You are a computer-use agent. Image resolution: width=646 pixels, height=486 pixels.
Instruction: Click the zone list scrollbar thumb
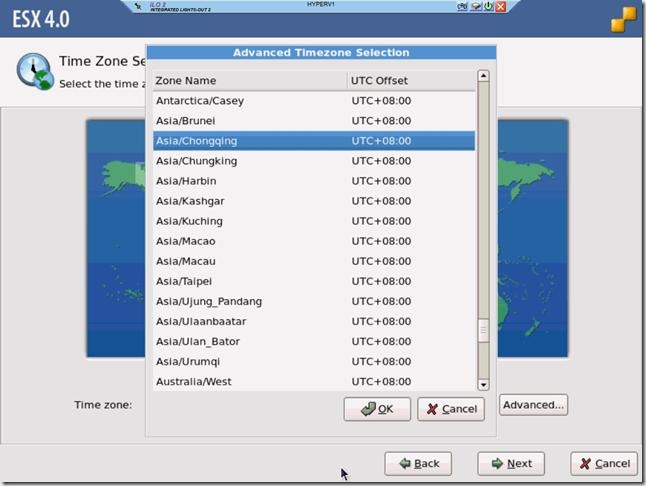pos(483,330)
